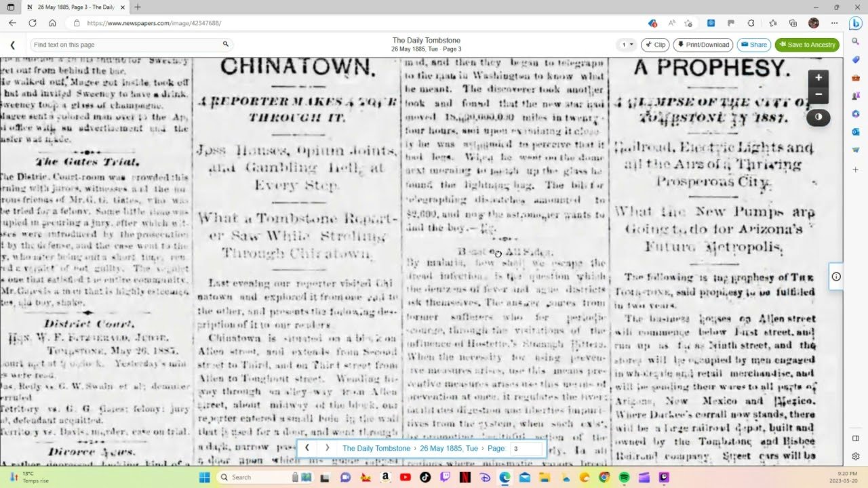This screenshot has width=868, height=488.
Task: Click the Share button
Action: (753, 45)
